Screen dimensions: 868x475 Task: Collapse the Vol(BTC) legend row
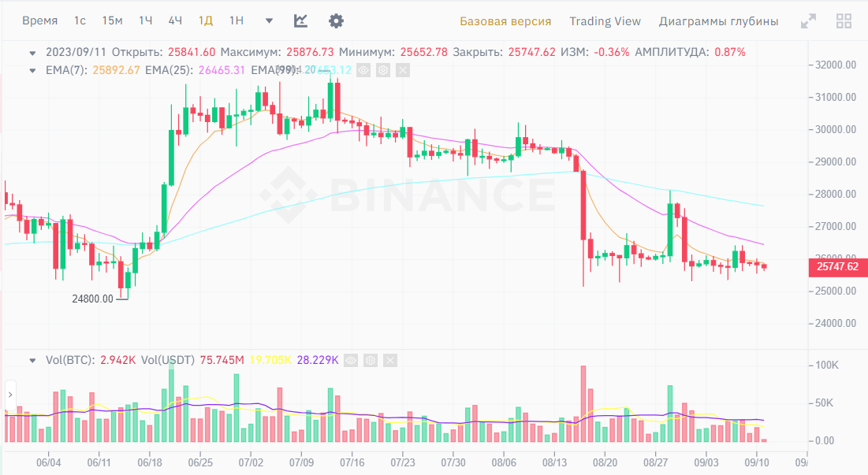pyautogui.click(x=32, y=360)
